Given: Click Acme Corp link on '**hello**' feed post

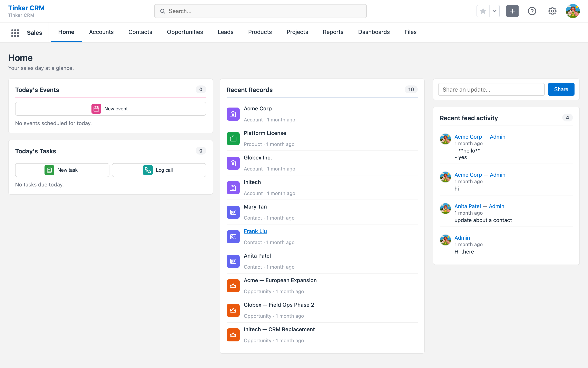Looking at the screenshot, I should coord(468,137).
